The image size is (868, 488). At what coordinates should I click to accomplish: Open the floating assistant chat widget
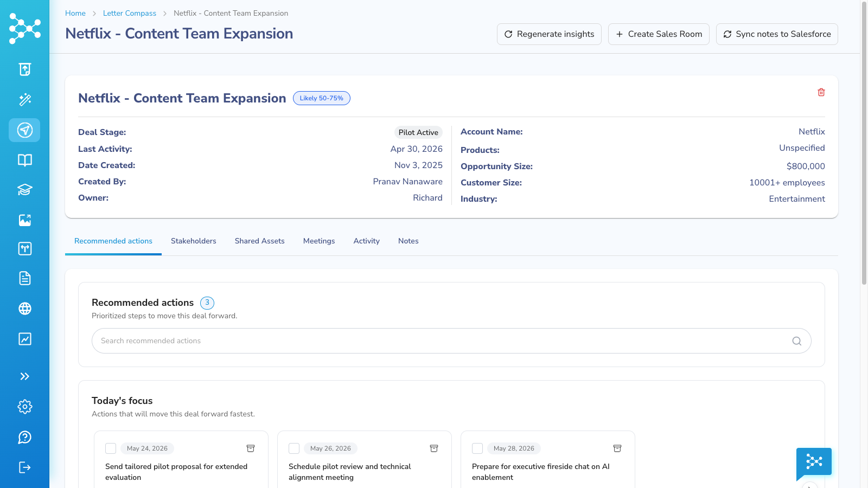point(814,463)
